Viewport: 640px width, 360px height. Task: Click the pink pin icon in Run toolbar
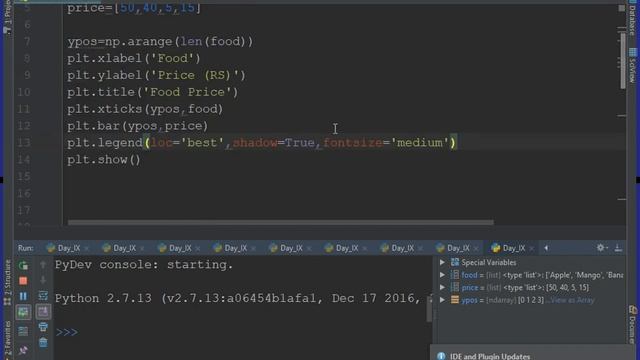pos(23,350)
